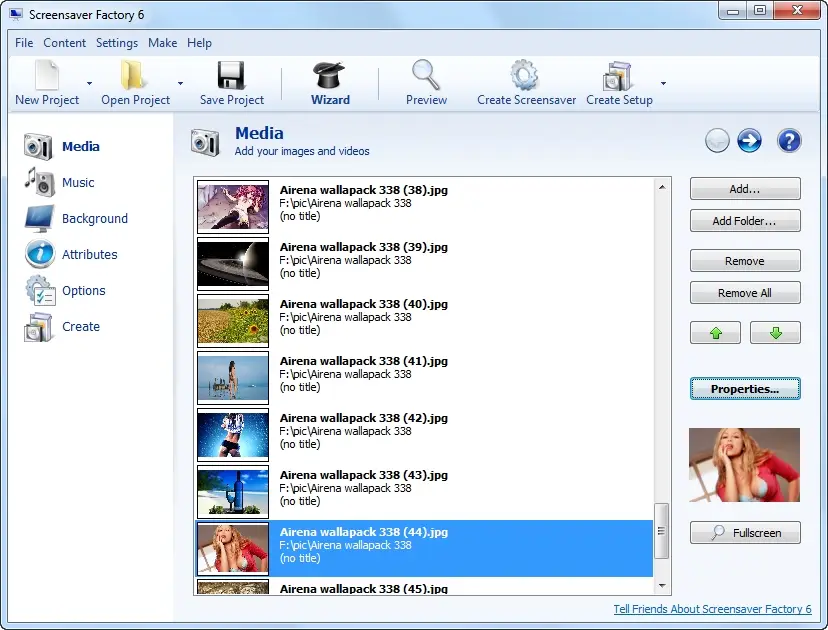Move selected item up with green arrow
The width and height of the screenshot is (828, 630).
pyautogui.click(x=715, y=334)
